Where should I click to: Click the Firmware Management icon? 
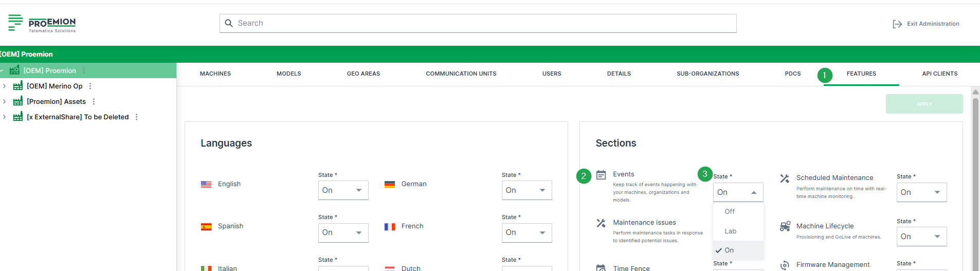point(785,265)
